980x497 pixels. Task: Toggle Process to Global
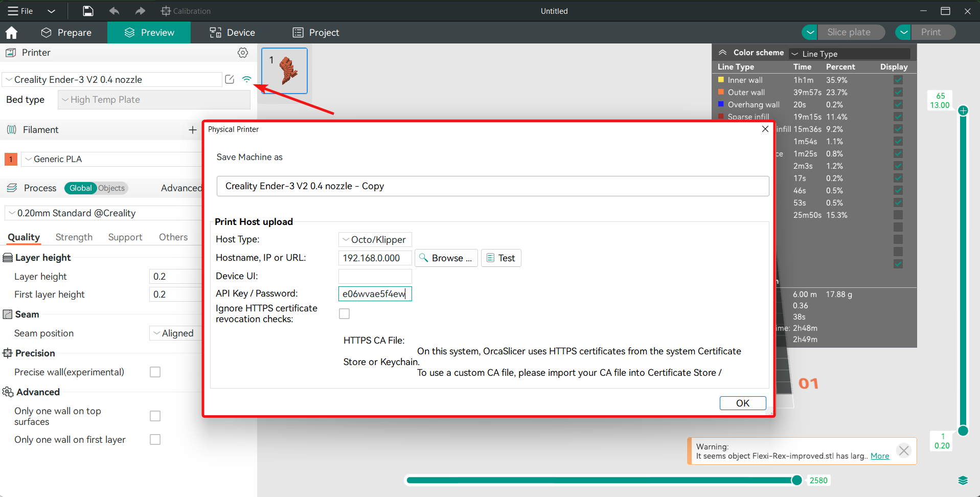[80, 188]
